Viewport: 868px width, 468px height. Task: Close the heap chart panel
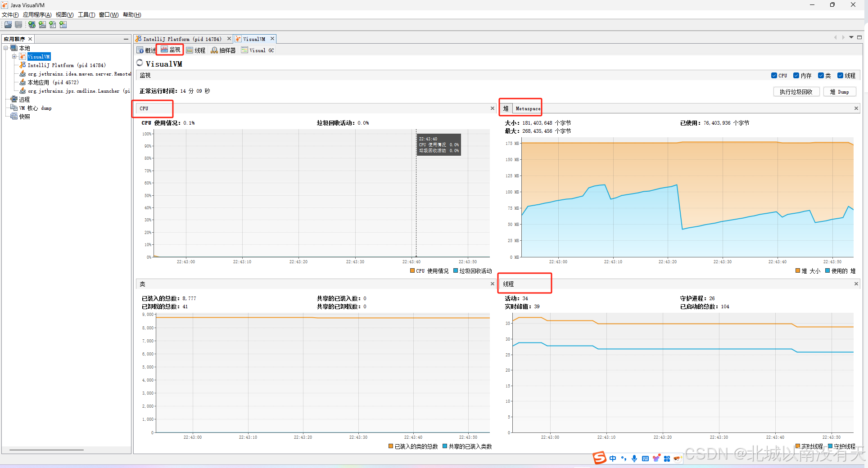click(x=856, y=108)
